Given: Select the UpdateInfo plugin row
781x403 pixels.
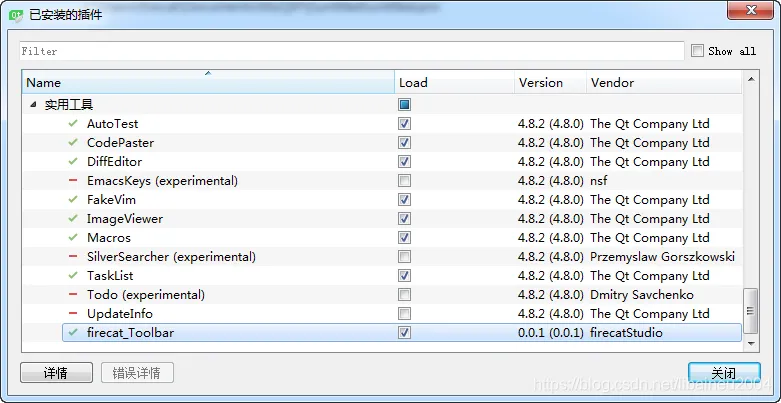Looking at the screenshot, I should (x=382, y=313).
